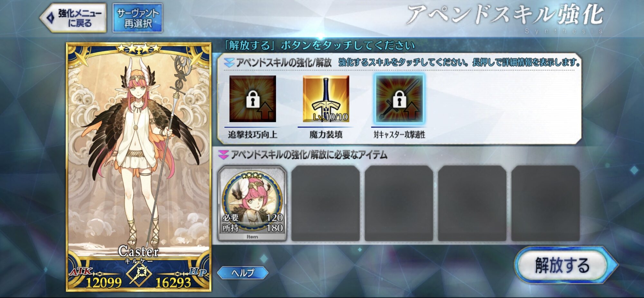644x298 pixels.
Task: Click the アペンドスキルの強化/解放 section arrow
Action: click(229, 63)
